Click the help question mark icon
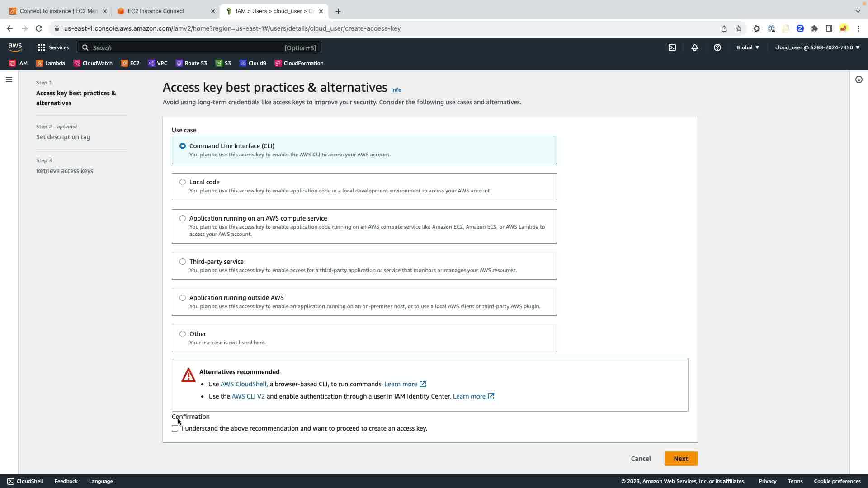Image resolution: width=868 pixels, height=488 pixels. [x=717, y=47]
